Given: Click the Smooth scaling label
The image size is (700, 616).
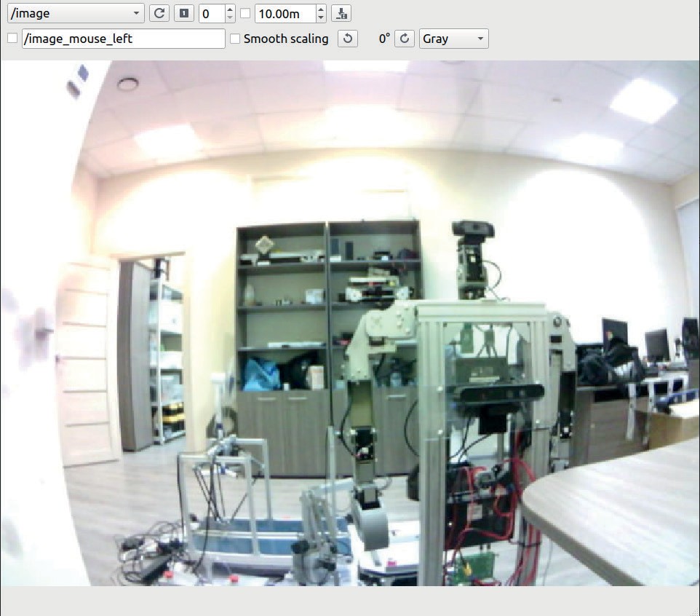Looking at the screenshot, I should [286, 39].
